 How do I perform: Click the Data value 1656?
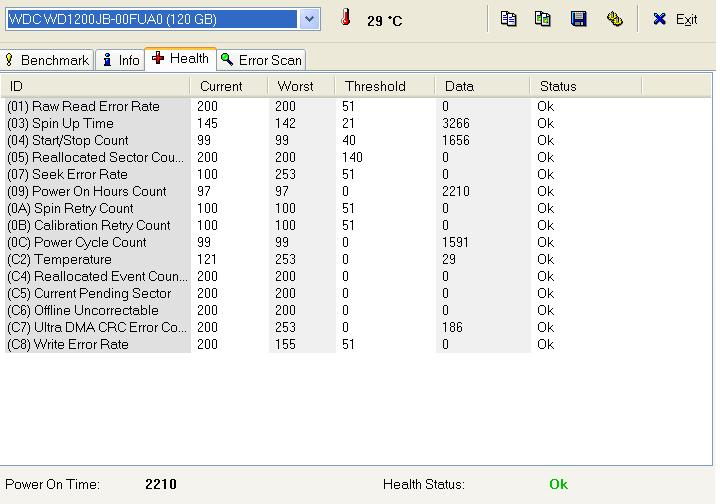456,140
